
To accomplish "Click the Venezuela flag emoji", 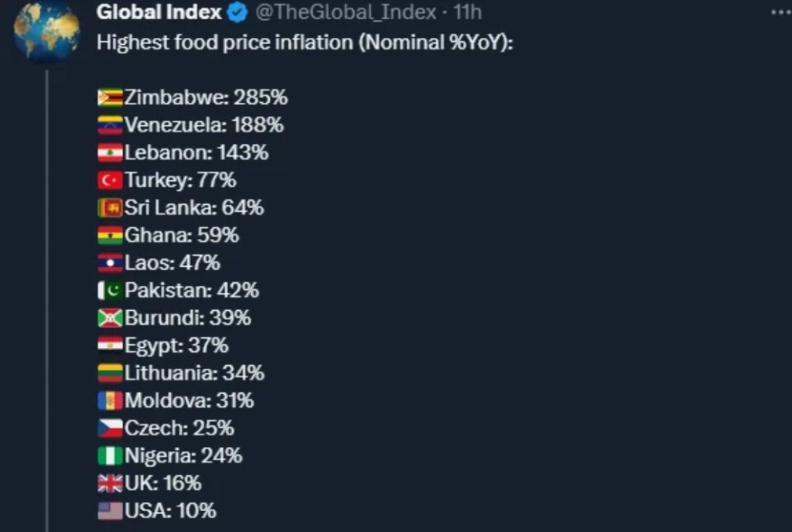I will [x=110, y=125].
